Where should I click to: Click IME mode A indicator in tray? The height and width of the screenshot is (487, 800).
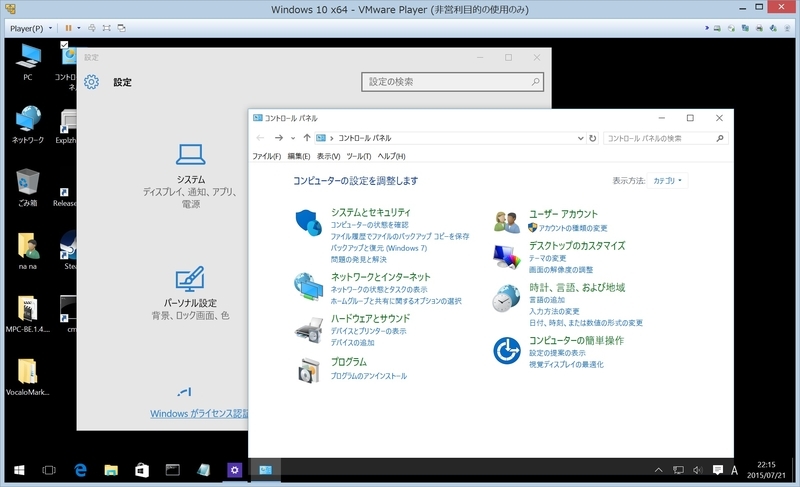(734, 470)
